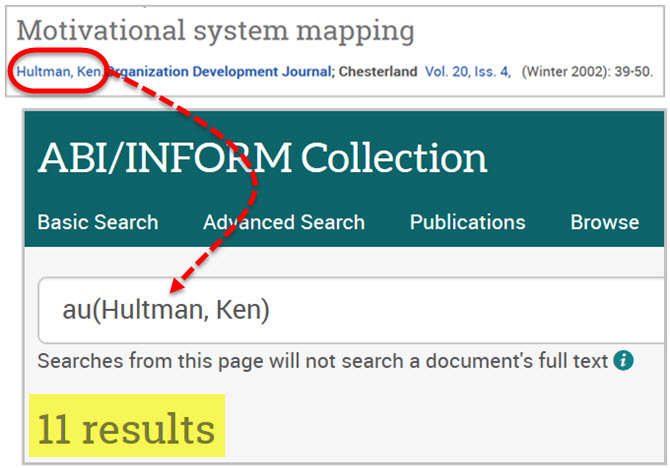The width and height of the screenshot is (670, 468).
Task: Go to the Publications tab
Action: pos(467,222)
